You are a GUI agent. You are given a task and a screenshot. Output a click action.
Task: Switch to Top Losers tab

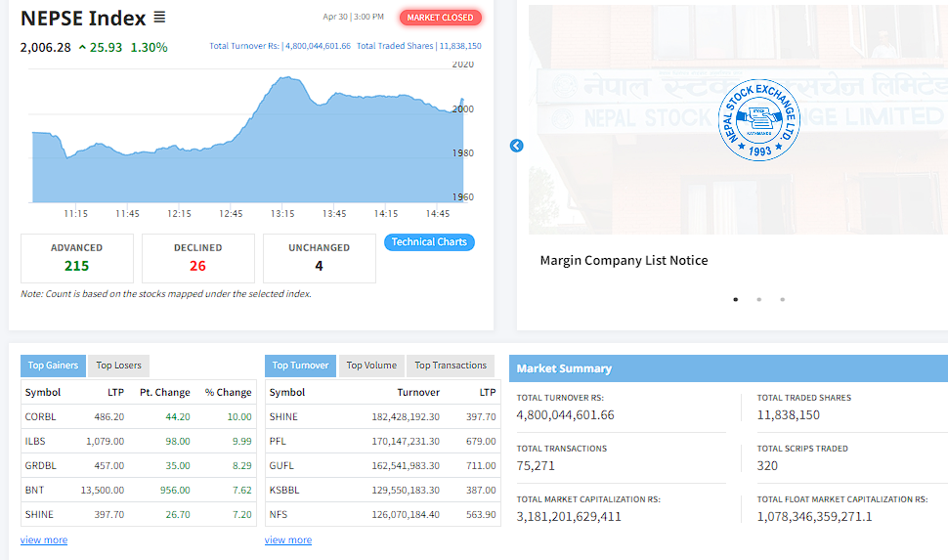click(118, 366)
